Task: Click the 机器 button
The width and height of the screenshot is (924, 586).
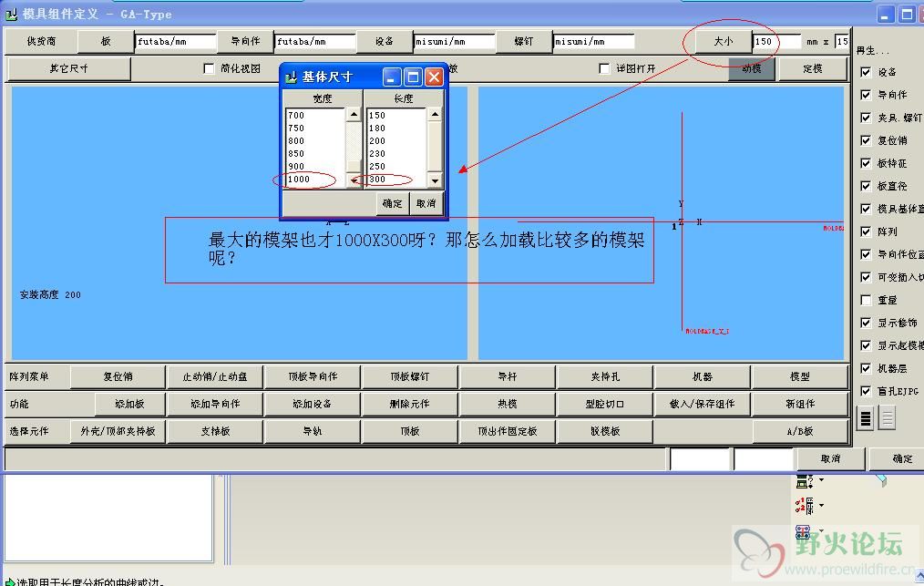Action: pos(703,376)
